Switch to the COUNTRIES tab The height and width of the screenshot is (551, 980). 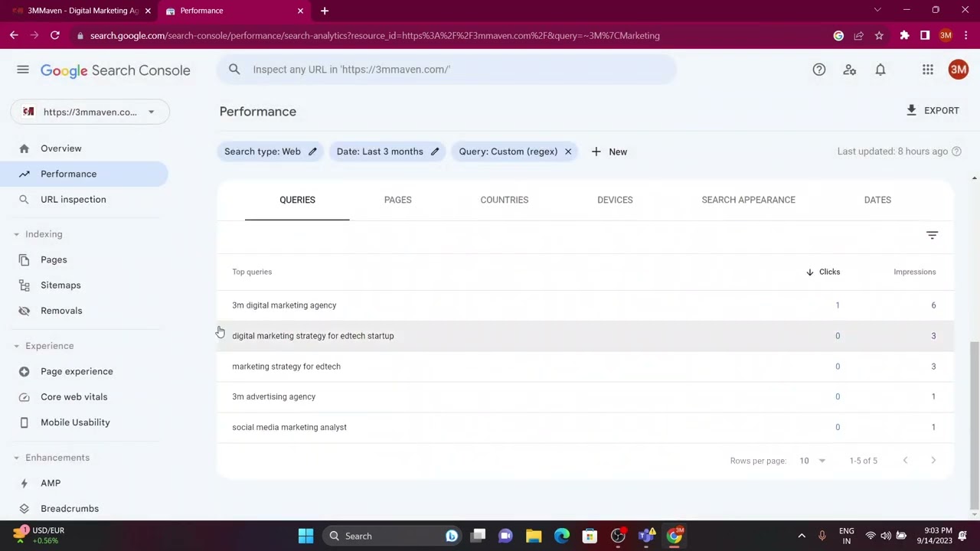(x=505, y=200)
